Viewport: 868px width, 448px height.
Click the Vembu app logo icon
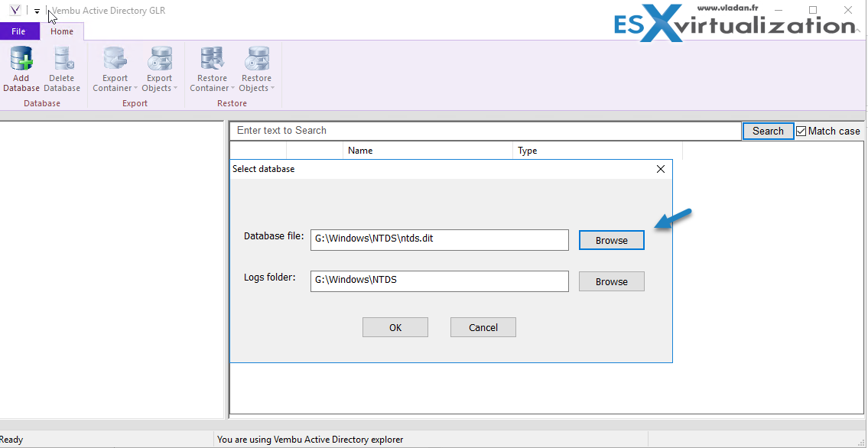pos(17,10)
